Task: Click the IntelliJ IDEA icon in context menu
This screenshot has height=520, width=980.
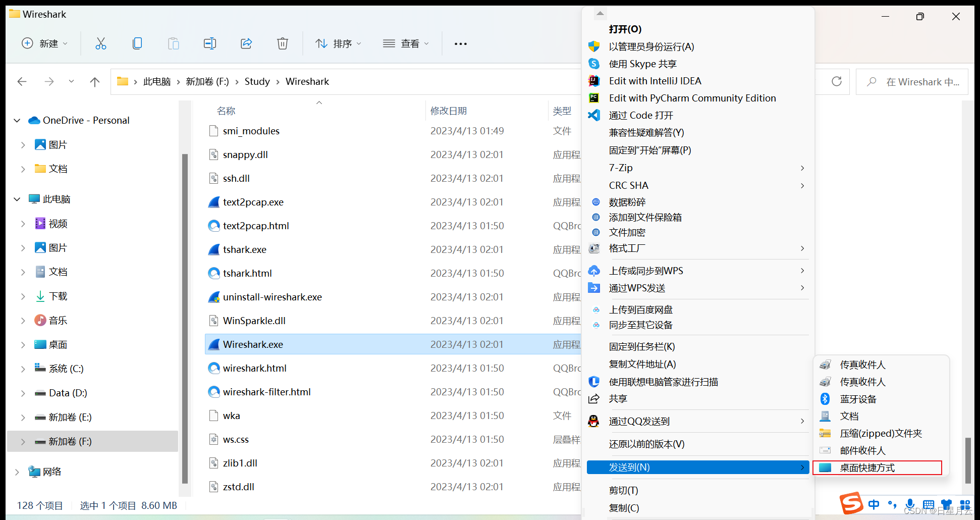Action: click(x=594, y=81)
